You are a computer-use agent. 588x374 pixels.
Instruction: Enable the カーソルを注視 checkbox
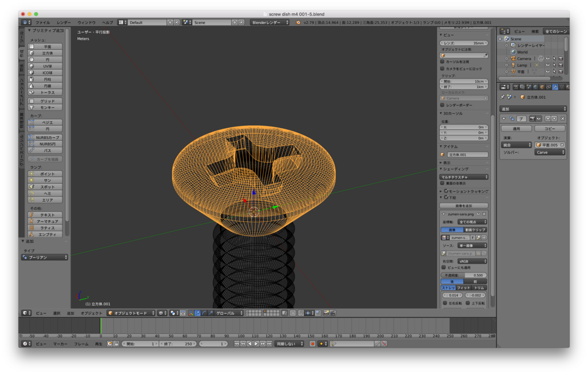point(443,62)
